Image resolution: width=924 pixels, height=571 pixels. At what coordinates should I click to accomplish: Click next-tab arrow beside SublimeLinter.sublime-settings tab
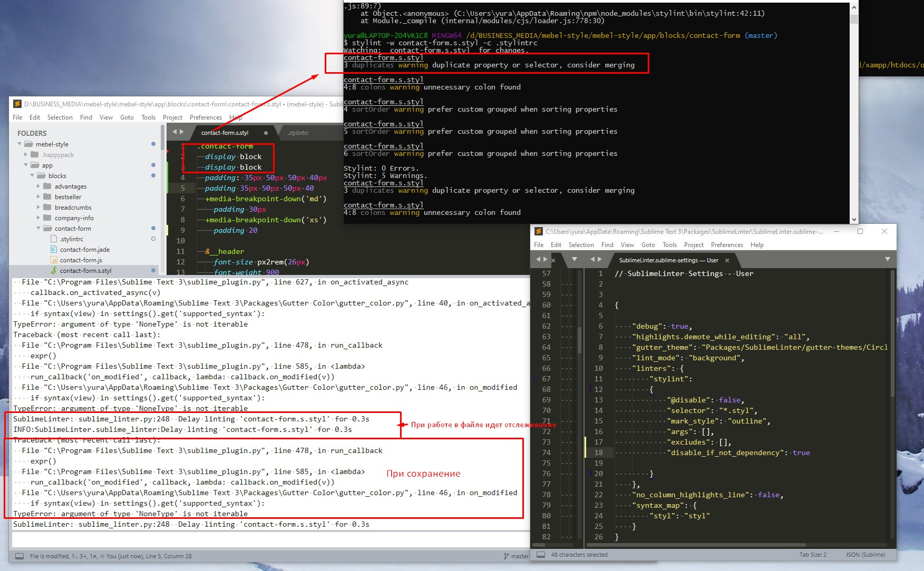[599, 259]
